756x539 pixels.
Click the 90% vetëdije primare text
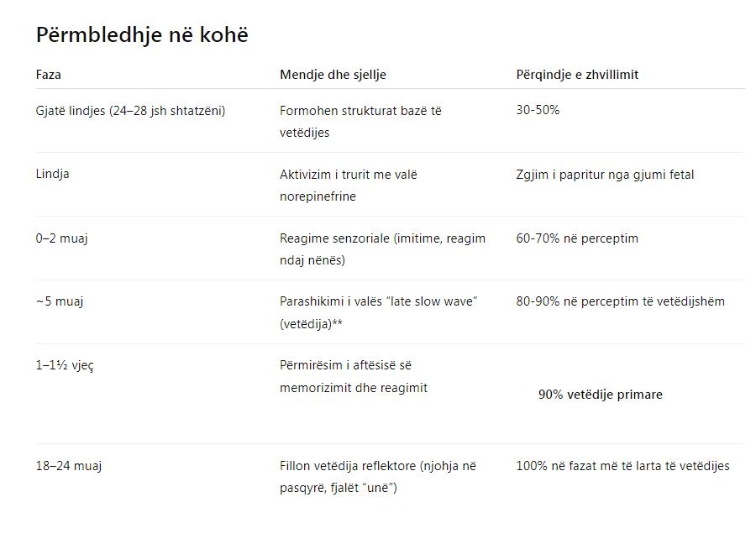coord(601,395)
